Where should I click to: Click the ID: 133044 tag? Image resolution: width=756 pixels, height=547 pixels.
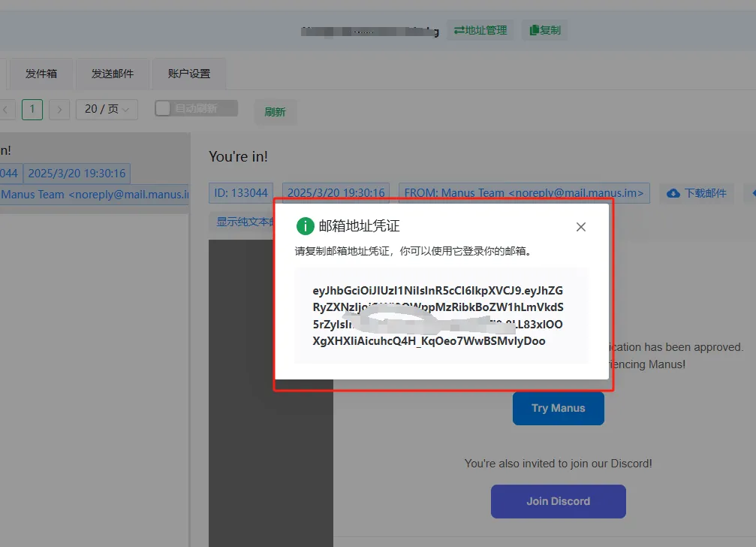[x=241, y=193]
